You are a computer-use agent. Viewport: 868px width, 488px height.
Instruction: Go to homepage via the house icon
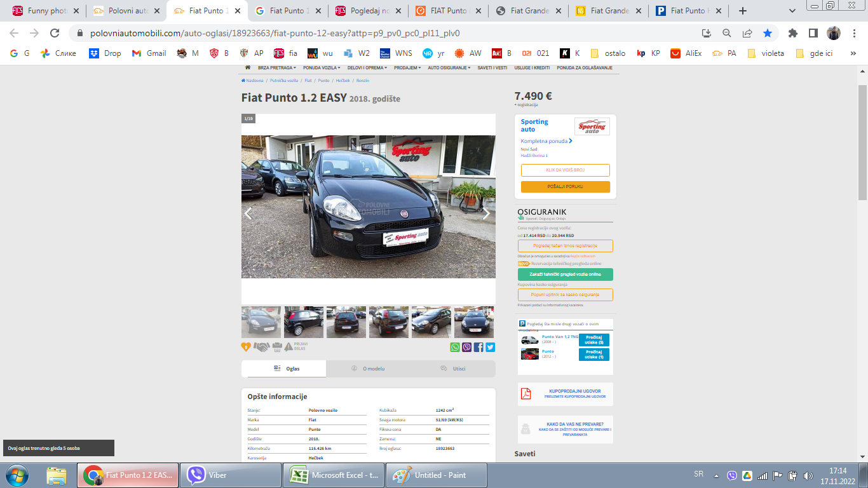point(248,67)
